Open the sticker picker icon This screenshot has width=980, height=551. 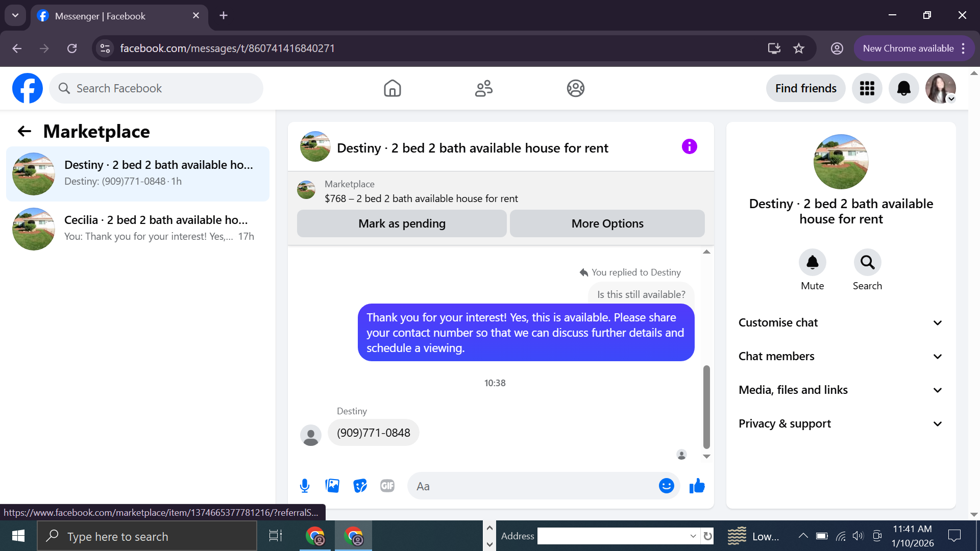[x=360, y=486]
